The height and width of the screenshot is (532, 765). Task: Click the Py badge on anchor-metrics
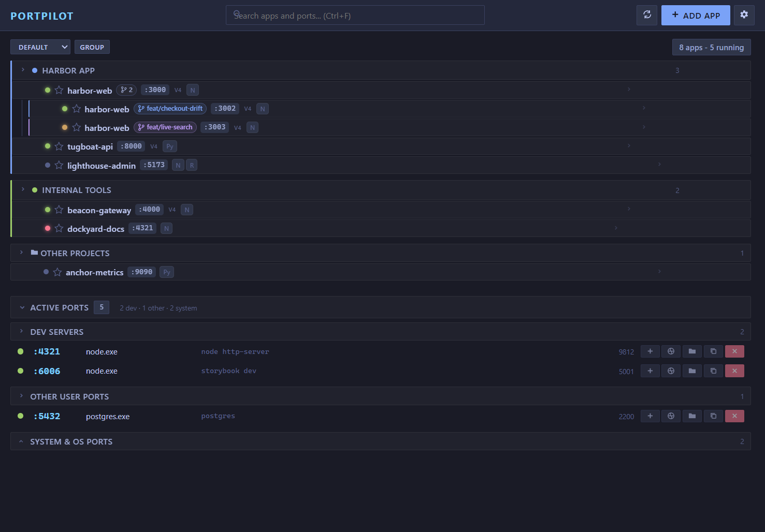(167, 272)
